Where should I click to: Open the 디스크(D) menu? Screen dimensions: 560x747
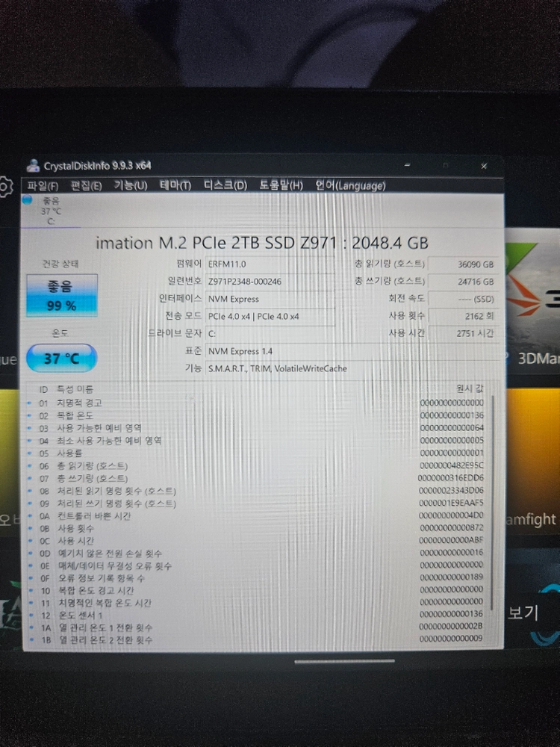225,185
